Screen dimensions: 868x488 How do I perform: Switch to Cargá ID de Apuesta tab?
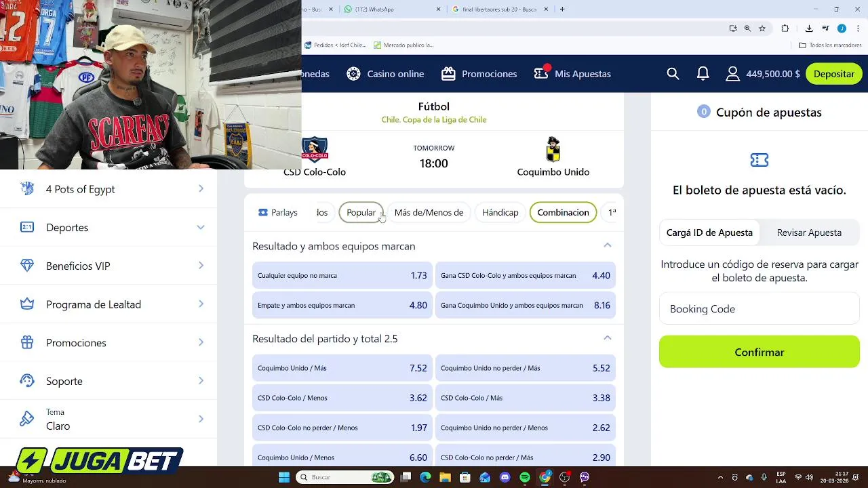[709, 232]
